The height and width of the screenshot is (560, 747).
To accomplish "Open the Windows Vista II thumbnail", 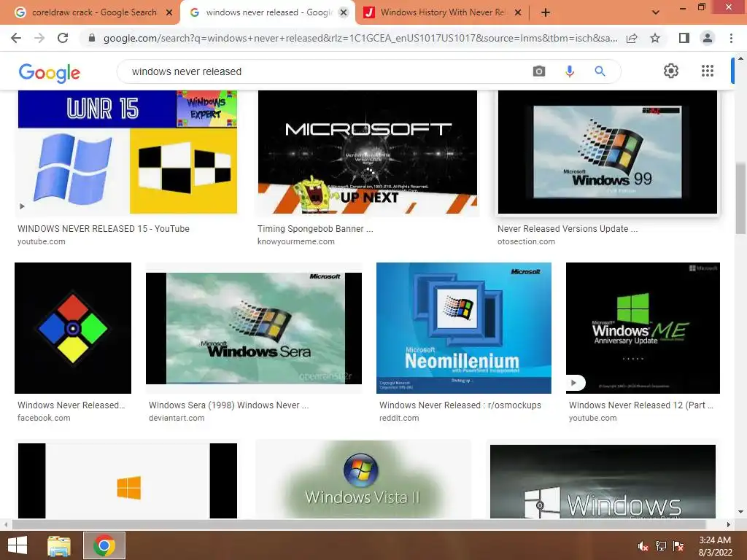I will (364, 480).
